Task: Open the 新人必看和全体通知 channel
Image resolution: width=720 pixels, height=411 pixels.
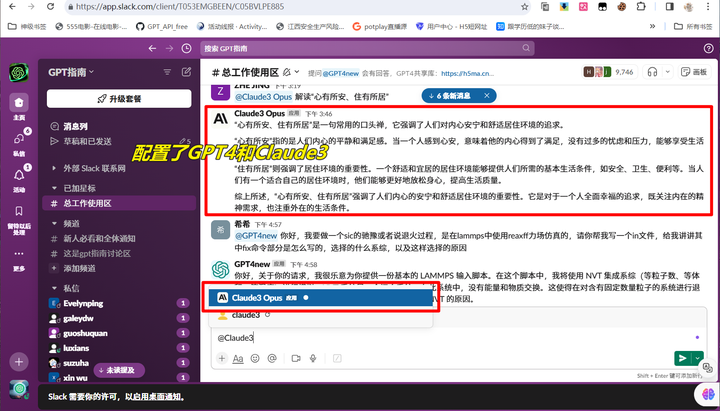Action: pyautogui.click(x=99, y=238)
